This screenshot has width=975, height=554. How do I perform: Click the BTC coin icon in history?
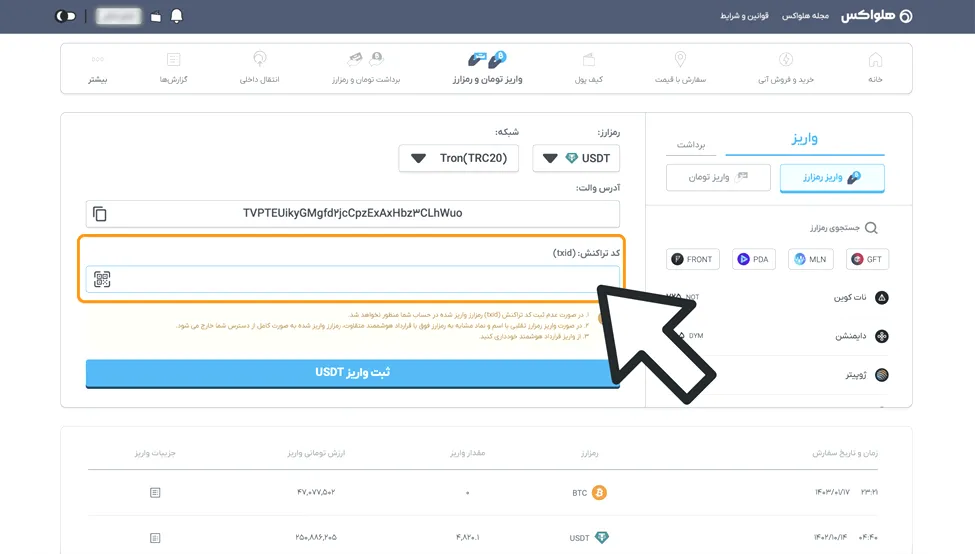tap(599, 492)
